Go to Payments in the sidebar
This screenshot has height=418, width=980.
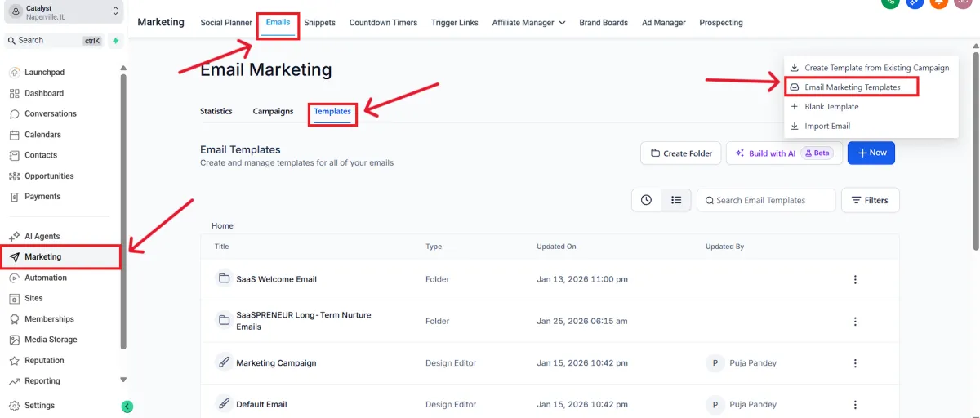click(42, 197)
